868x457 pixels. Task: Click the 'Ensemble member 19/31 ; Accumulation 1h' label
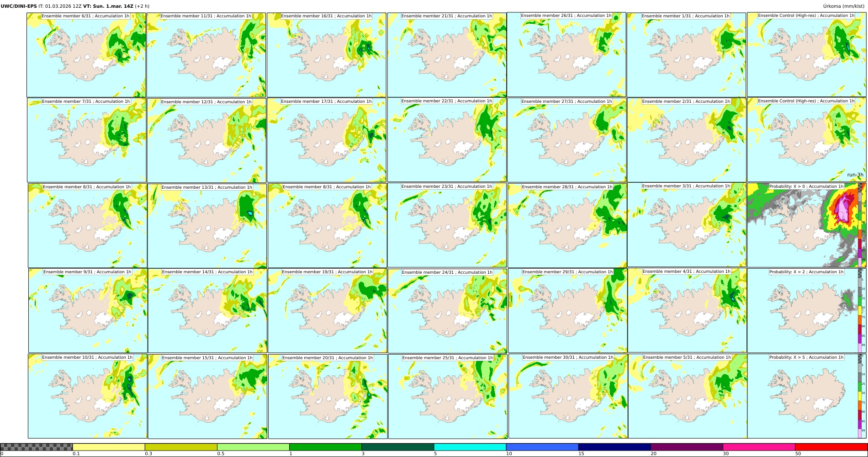coord(327,272)
